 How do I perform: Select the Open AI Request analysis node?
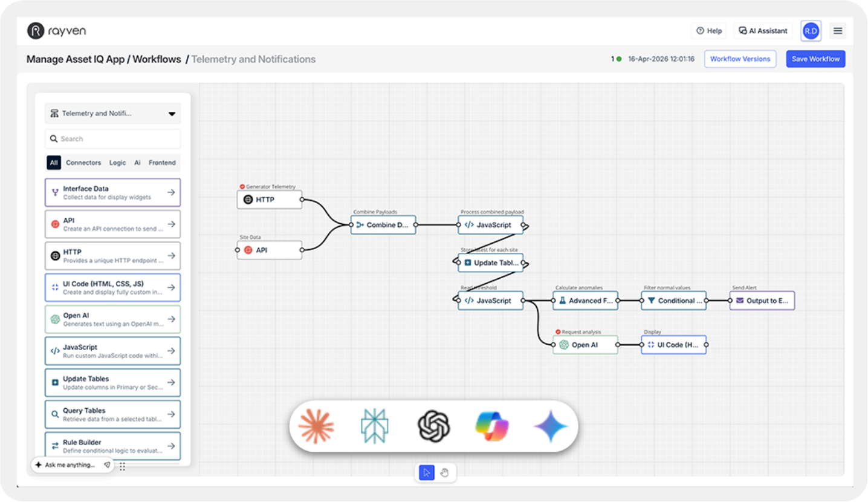click(x=586, y=345)
